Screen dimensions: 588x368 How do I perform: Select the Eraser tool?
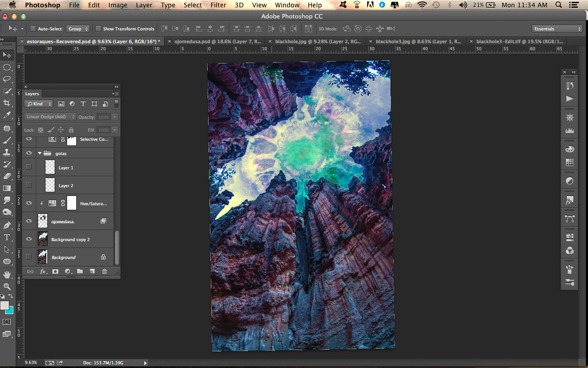pyautogui.click(x=7, y=176)
